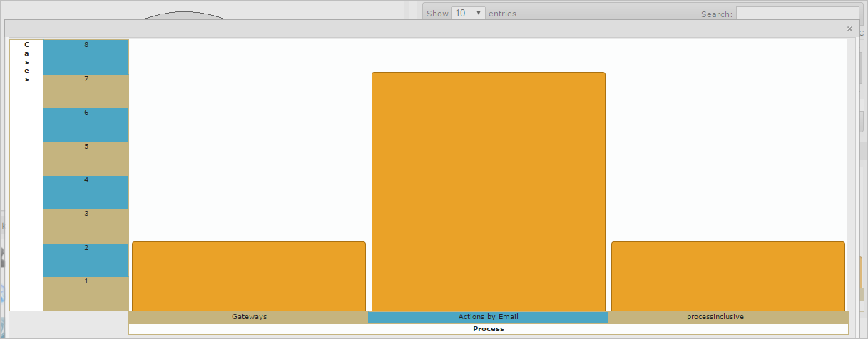Click the Cases vertical axis title
Screen dimensions: 868x339
click(x=27, y=62)
